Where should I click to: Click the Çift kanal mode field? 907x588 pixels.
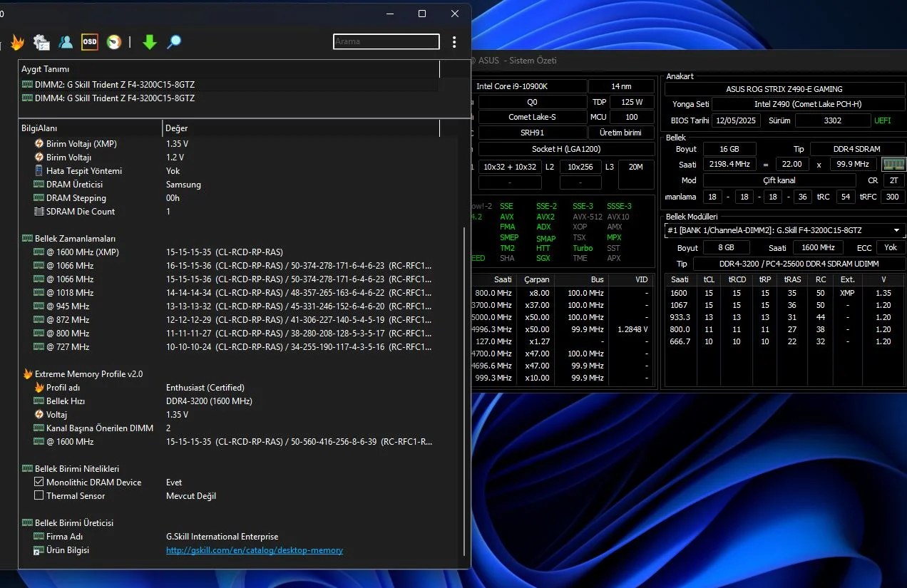coord(779,180)
